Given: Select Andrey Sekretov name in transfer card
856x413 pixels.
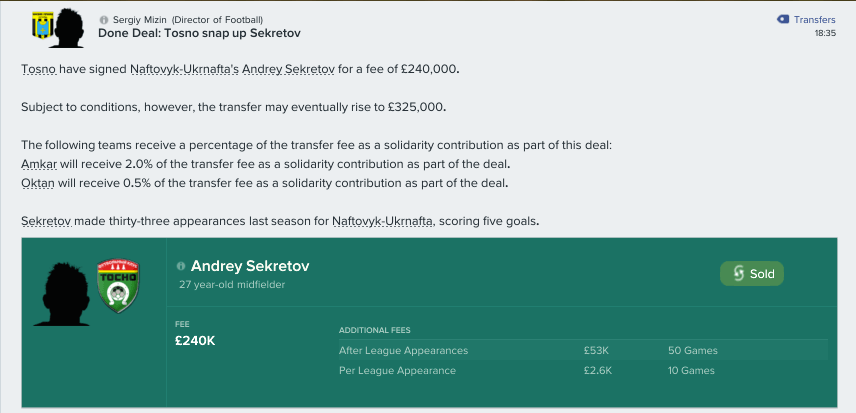Looking at the screenshot, I should pos(250,266).
